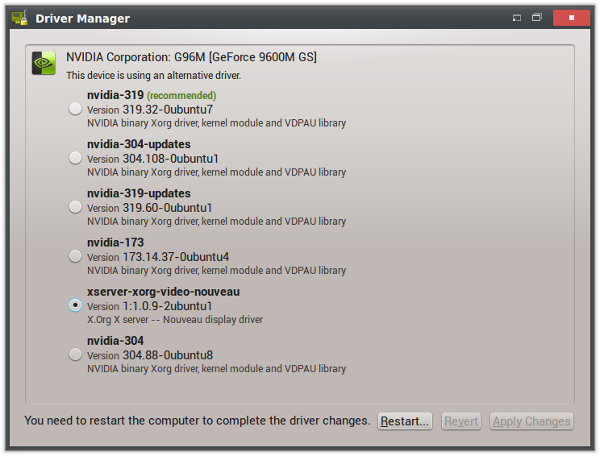Minimize the Driver Manager window
Viewport: 600px width, 456px height.
[517, 18]
